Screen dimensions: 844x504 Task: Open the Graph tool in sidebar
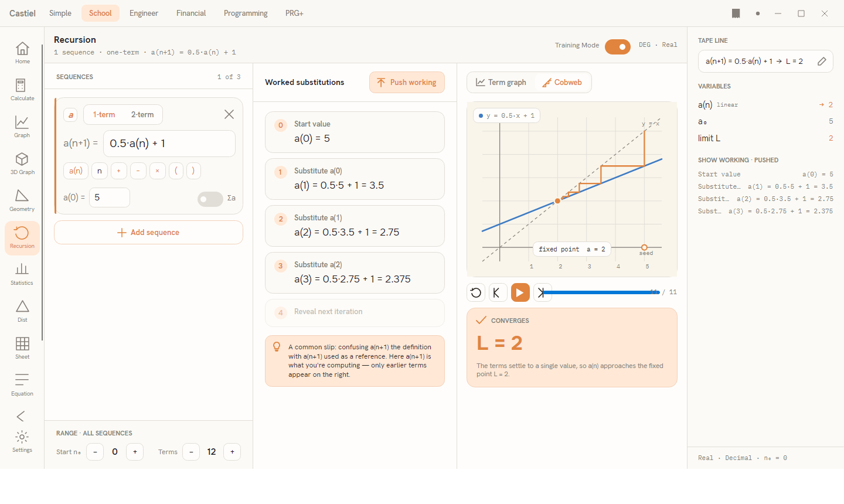click(22, 127)
